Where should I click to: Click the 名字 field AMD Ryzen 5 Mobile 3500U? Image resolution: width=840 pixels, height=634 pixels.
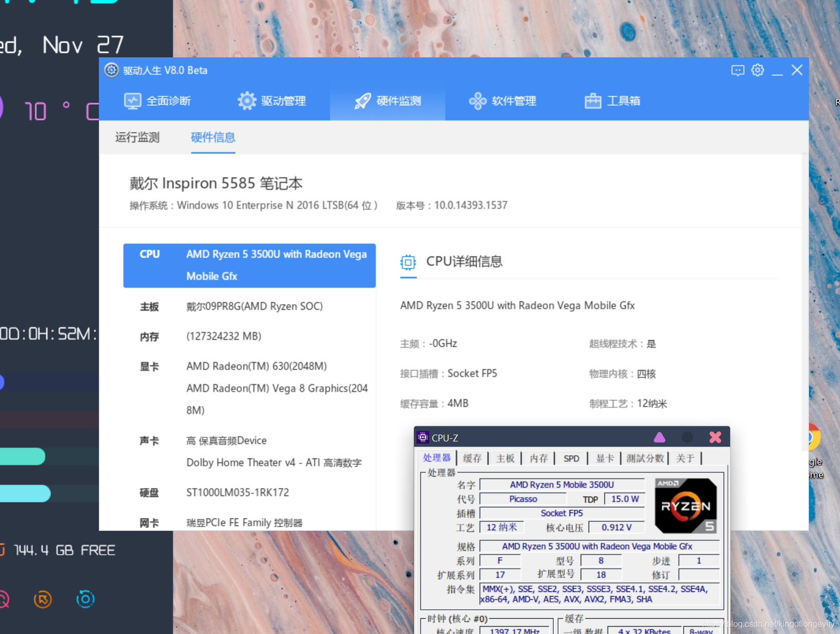pos(562,485)
